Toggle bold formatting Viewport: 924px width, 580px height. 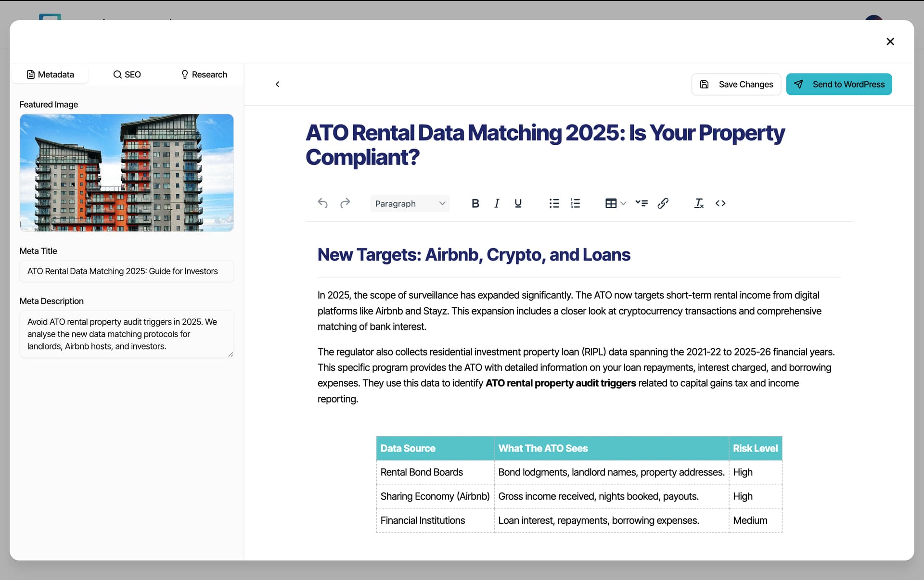[x=475, y=203]
